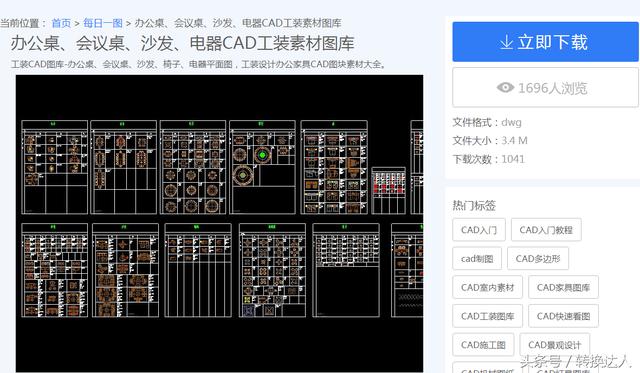Screen dimensions: 640x373
Task: Select the CAD景观设计 tag
Action: click(555, 345)
